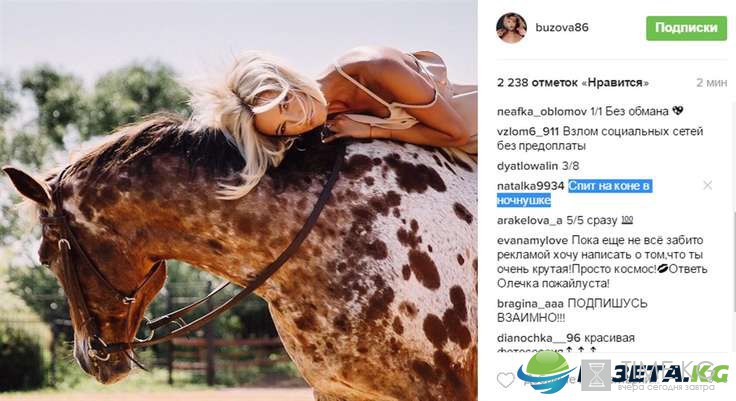Open the dyatlowalin commenter profile
736x401 pixels.
point(527,166)
